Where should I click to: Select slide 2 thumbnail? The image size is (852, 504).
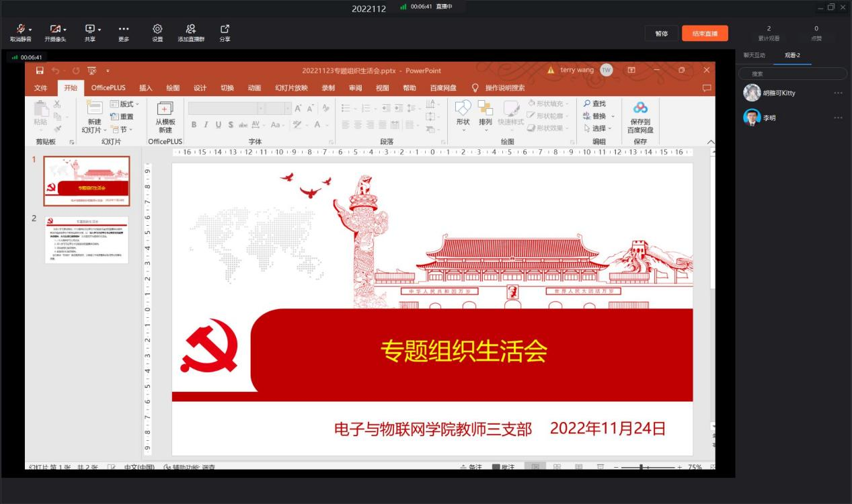[86, 239]
